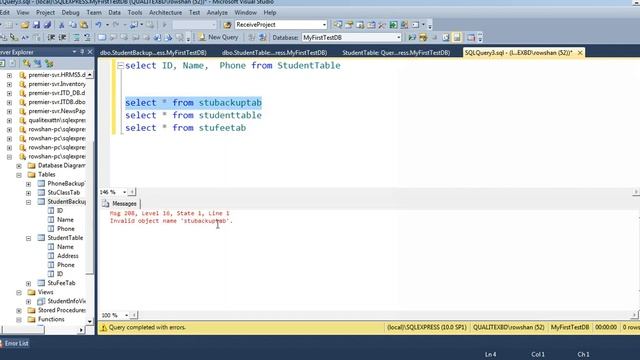Click the New Query button
The width and height of the screenshot is (640, 360).
pyautogui.click(x=219, y=37)
